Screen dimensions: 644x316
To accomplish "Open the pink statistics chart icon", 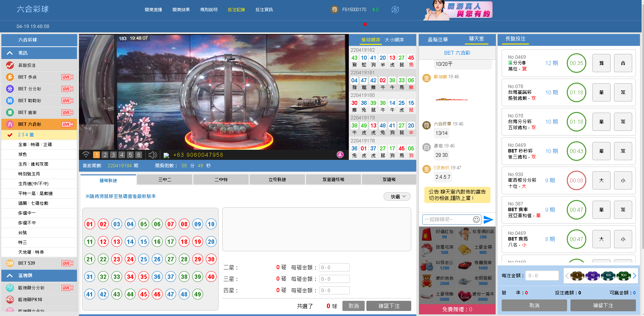I will point(340,155).
